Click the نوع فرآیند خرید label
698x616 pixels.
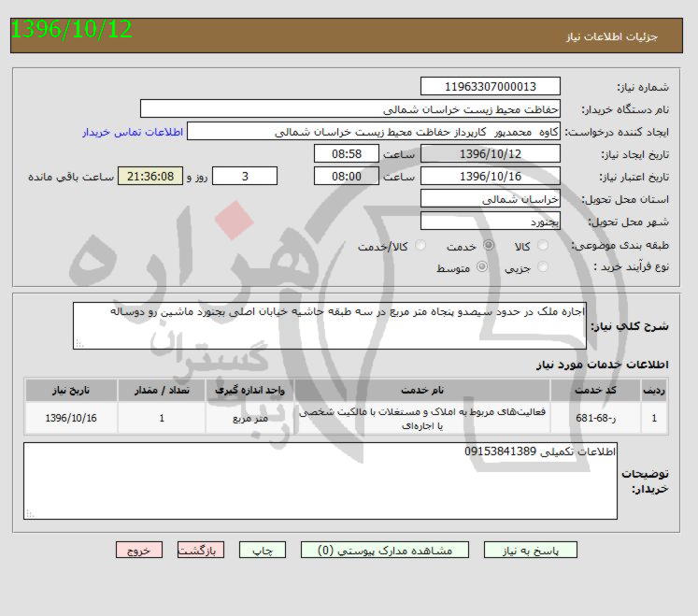pyautogui.click(x=632, y=266)
